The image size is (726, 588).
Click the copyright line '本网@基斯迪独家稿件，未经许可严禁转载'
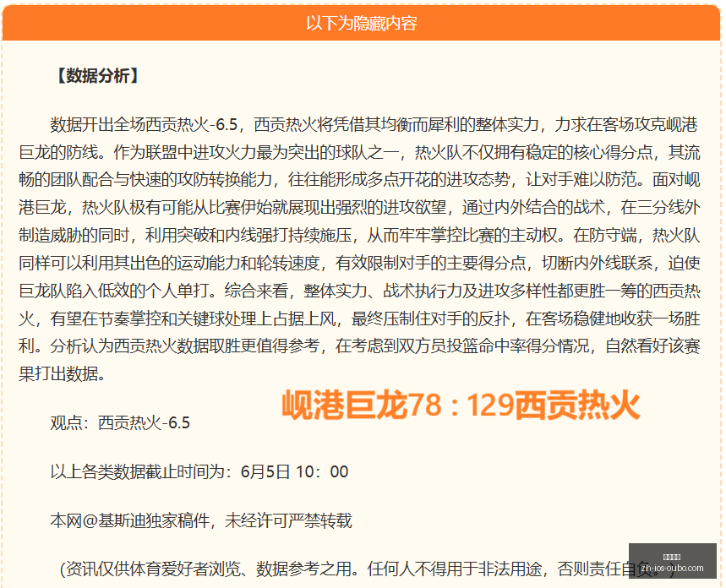tap(201, 521)
